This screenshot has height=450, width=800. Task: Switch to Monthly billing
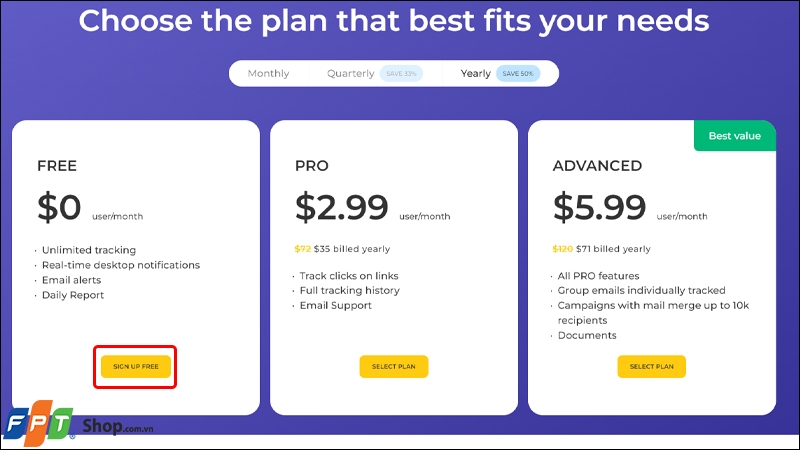[268, 74]
